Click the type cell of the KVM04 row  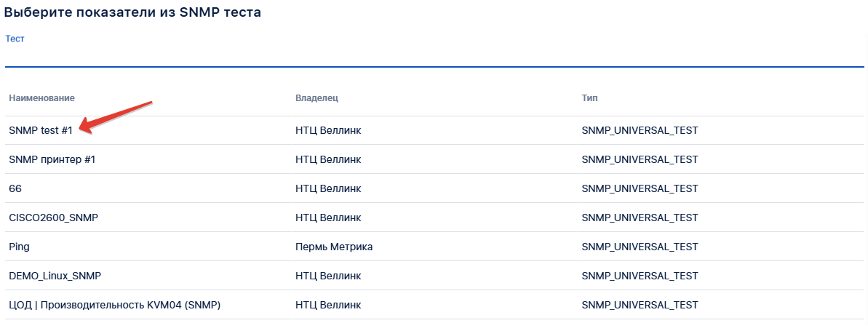(x=640, y=305)
